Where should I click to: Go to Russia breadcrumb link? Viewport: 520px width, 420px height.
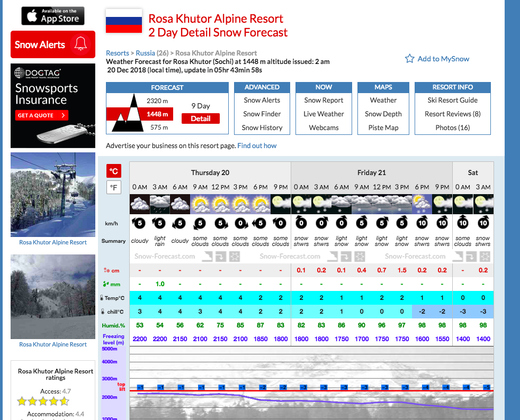pos(145,53)
